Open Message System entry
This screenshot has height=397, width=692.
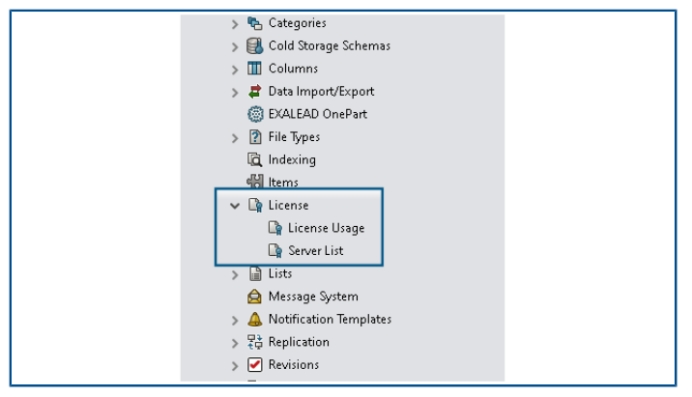(313, 296)
